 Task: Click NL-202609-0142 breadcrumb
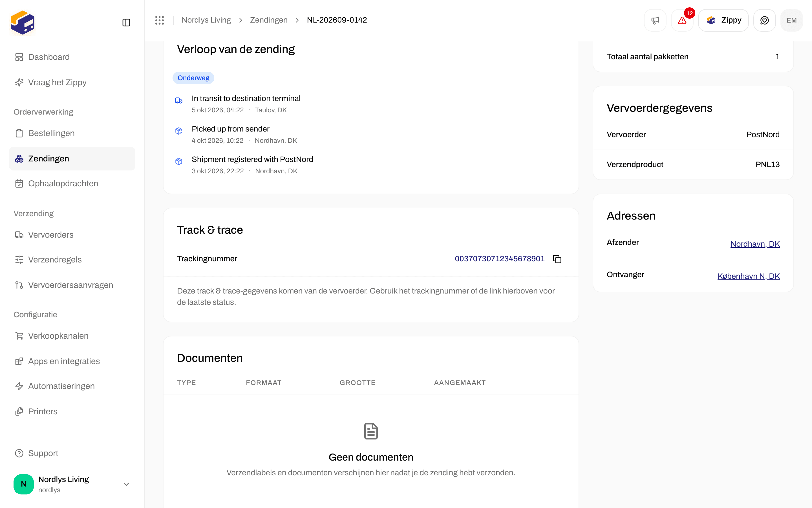point(337,20)
